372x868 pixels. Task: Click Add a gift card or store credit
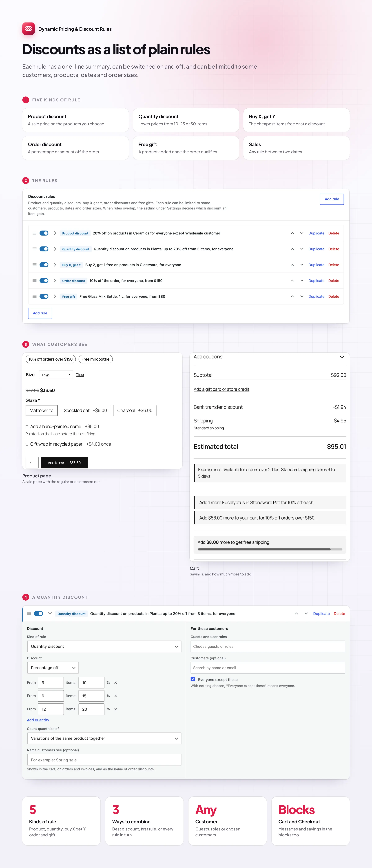click(221, 389)
